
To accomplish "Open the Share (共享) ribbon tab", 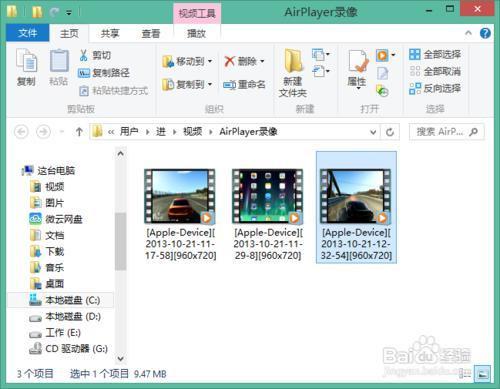I will [110, 33].
